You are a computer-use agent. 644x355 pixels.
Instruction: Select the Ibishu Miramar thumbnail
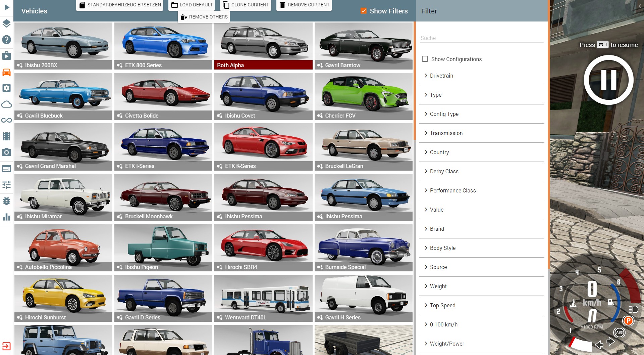coord(63,197)
